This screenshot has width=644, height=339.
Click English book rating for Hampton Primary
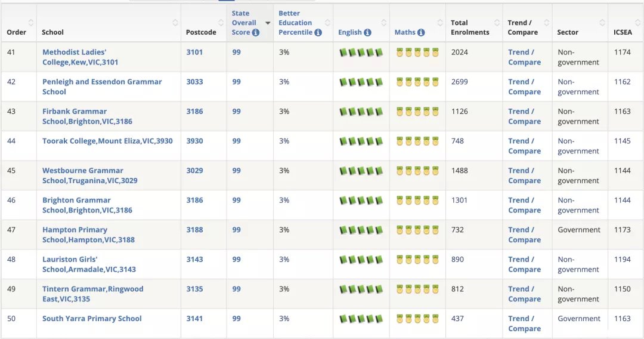click(361, 230)
